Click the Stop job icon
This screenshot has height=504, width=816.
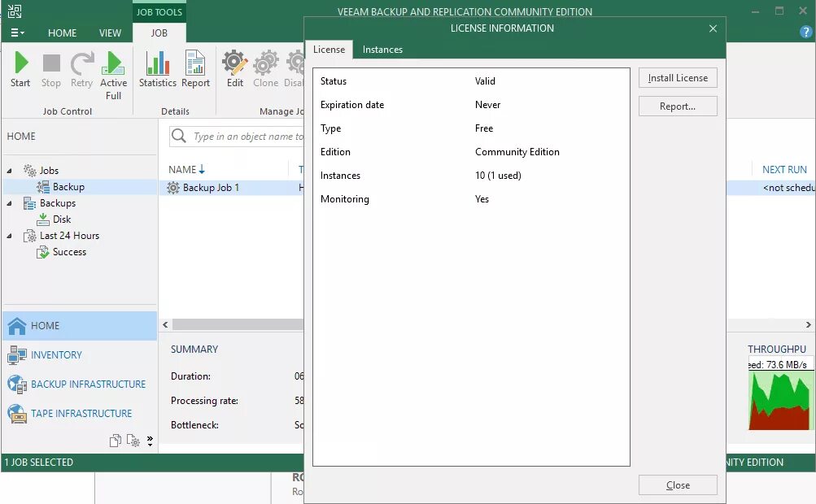tap(51, 63)
